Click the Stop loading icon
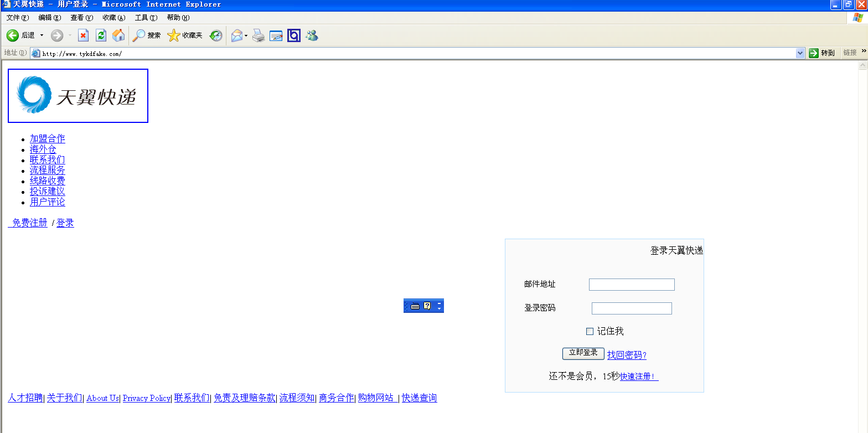Viewport: 868px width, 433px height. tap(83, 35)
